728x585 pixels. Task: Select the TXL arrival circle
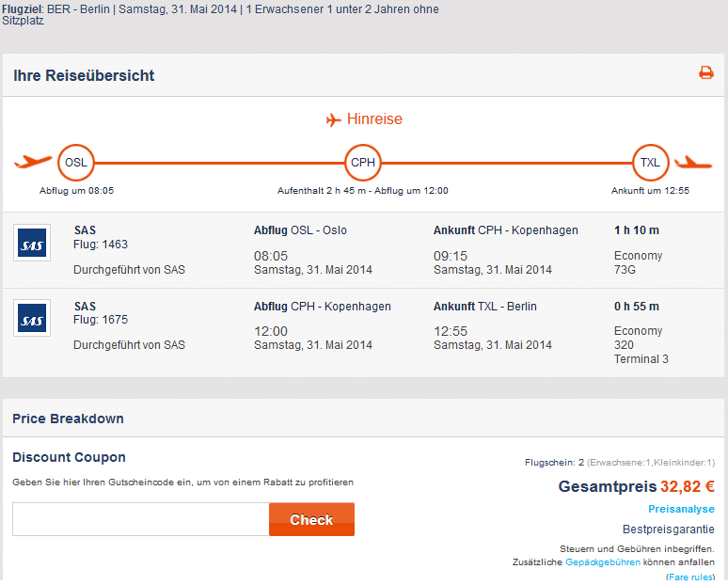click(x=651, y=163)
